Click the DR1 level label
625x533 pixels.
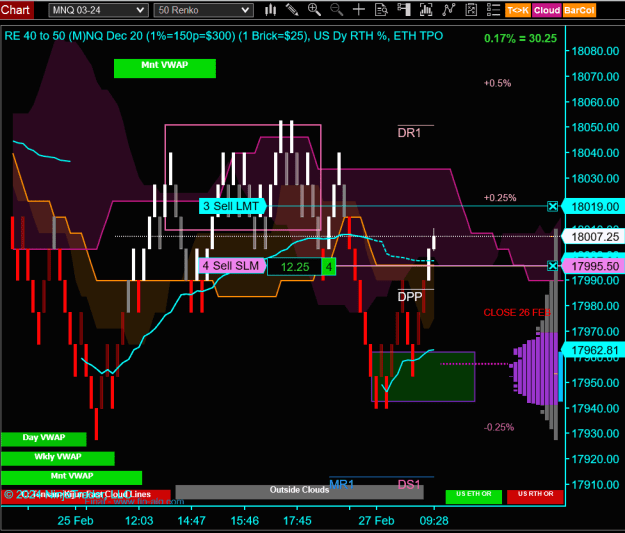pos(409,133)
